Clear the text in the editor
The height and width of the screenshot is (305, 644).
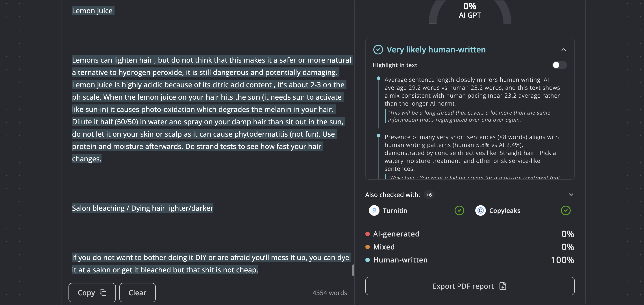coord(137,292)
